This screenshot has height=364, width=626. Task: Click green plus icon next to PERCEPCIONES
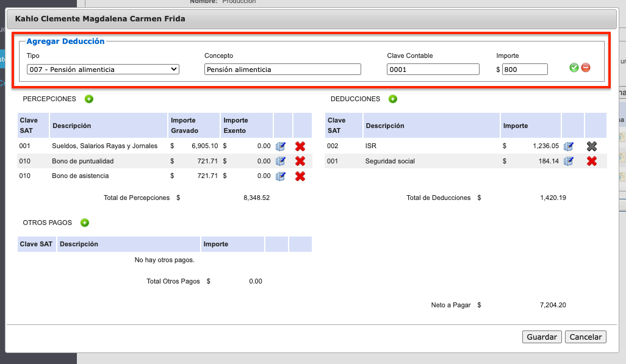pos(89,99)
